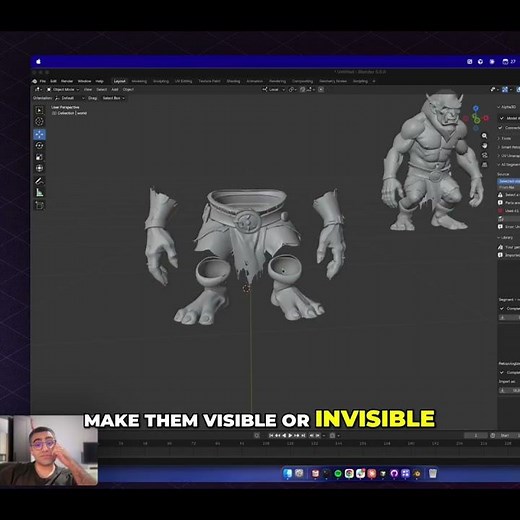Open the Render menu
The image size is (520, 520).
click(x=67, y=81)
